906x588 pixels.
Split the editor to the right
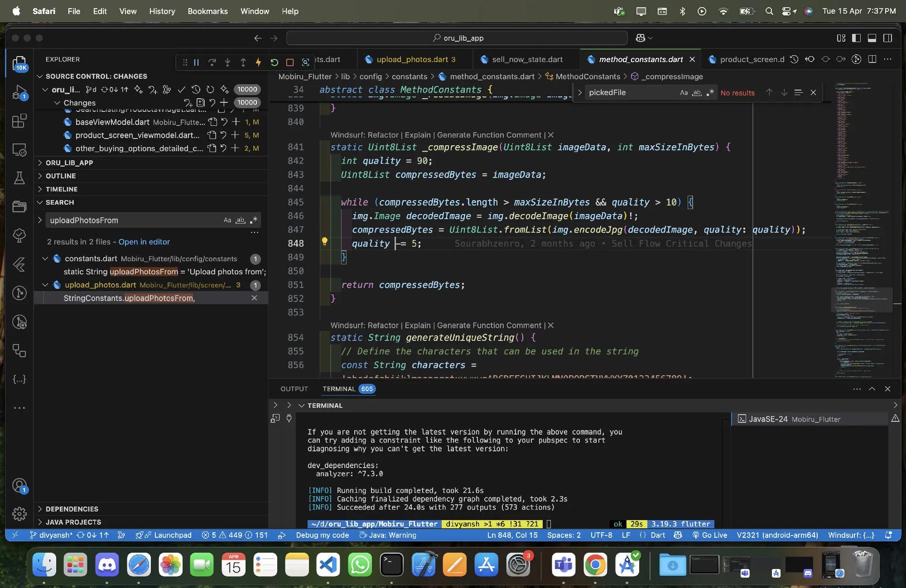872,59
